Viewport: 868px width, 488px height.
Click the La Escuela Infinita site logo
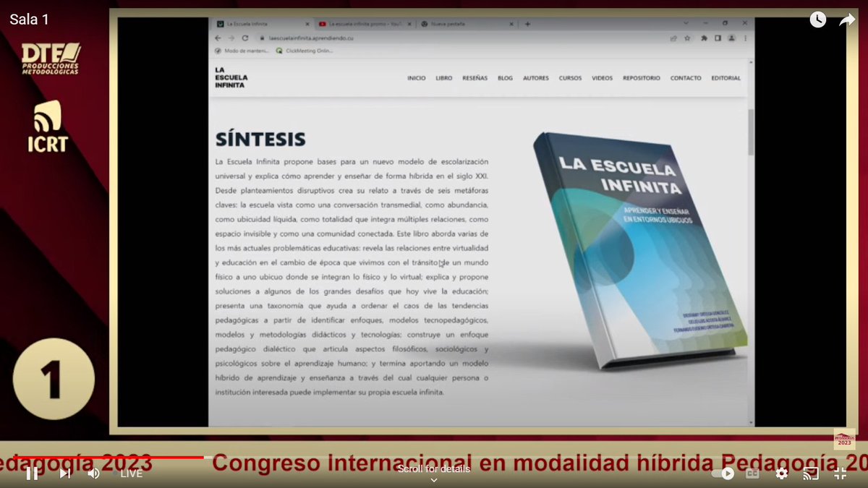click(231, 77)
